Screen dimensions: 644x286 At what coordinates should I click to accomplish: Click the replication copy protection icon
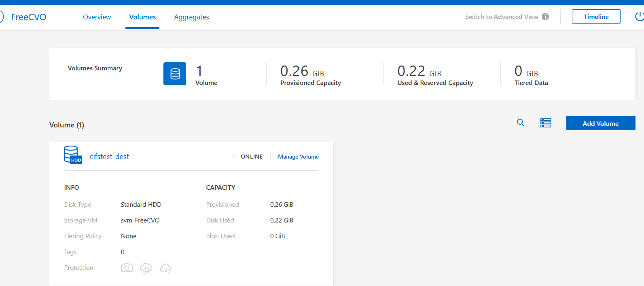146,268
